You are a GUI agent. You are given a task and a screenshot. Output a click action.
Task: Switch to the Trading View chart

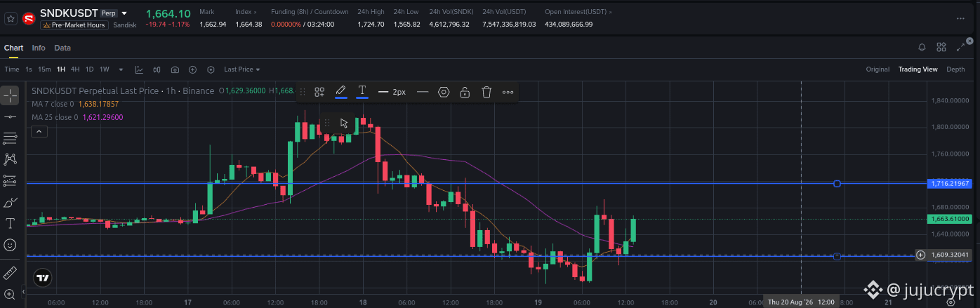(918, 69)
